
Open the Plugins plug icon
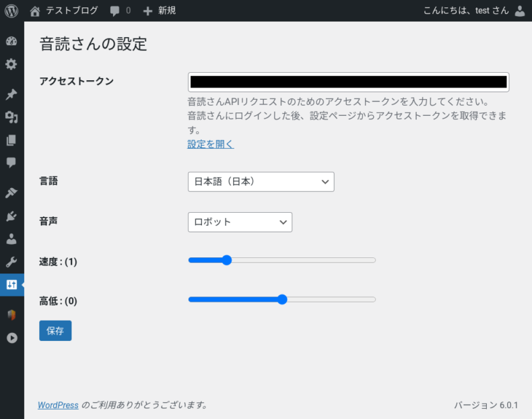pos(11,216)
